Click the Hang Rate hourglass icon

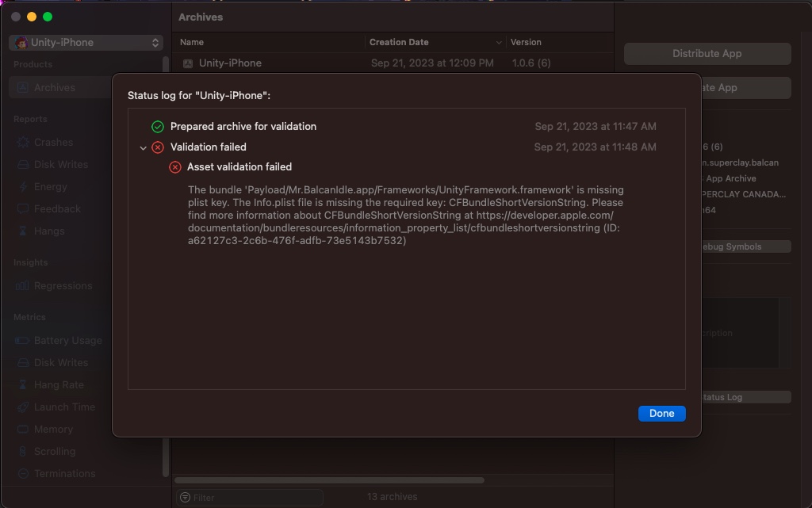point(23,385)
